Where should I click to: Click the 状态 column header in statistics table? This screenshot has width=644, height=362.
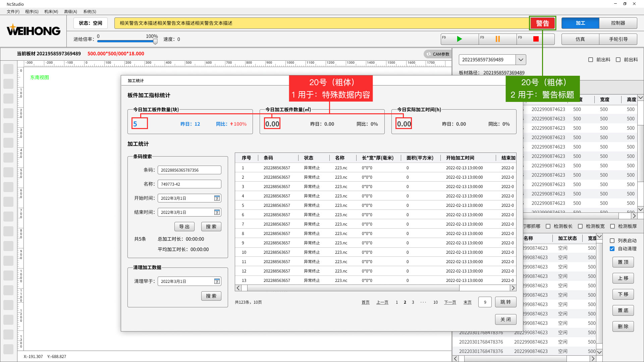point(309,158)
